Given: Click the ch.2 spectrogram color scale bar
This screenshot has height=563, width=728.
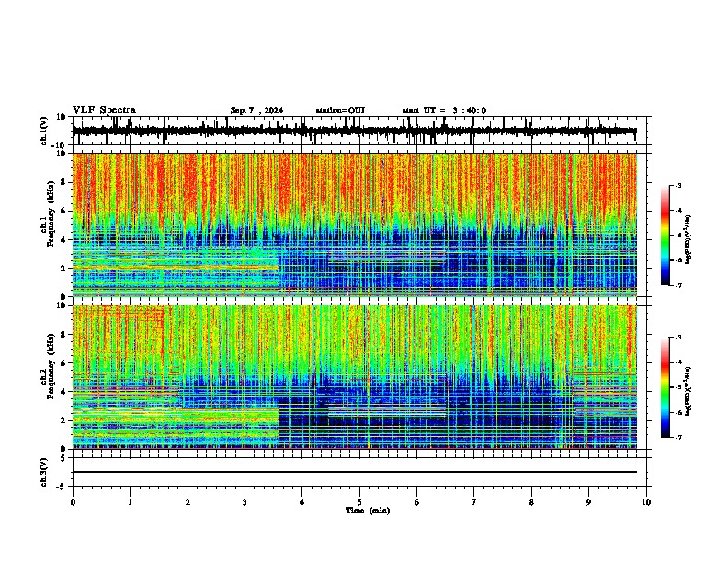Looking at the screenshot, I should tap(665, 387).
